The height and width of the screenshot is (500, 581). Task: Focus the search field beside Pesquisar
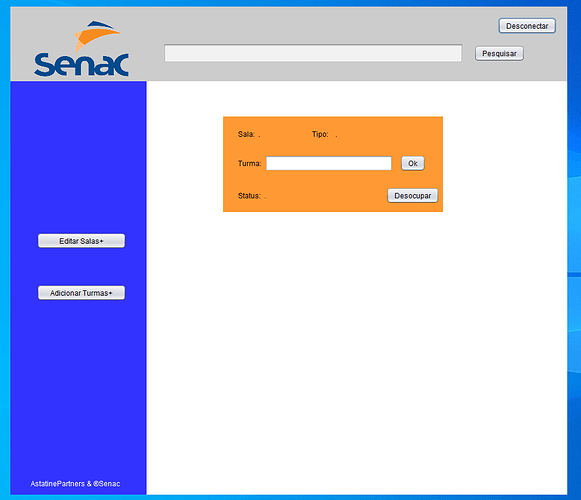[x=313, y=53]
